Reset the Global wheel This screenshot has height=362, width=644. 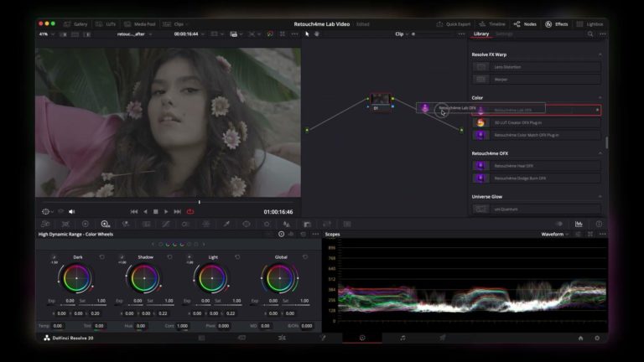click(305, 257)
